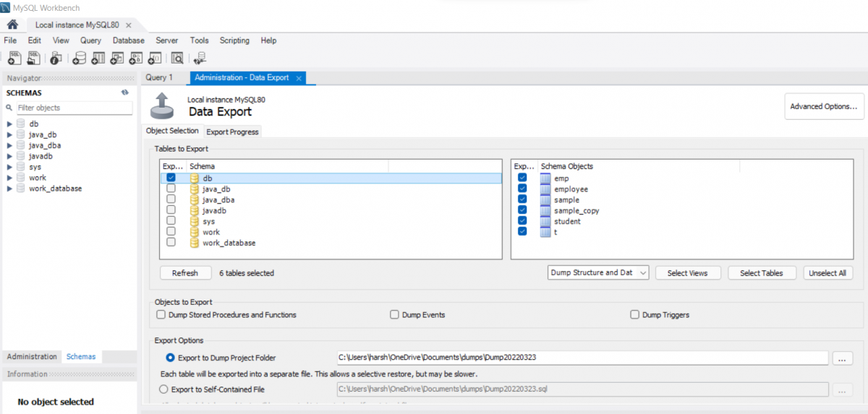The height and width of the screenshot is (414, 868).
Task: Create new stored procedure icon
Action: coord(136,58)
